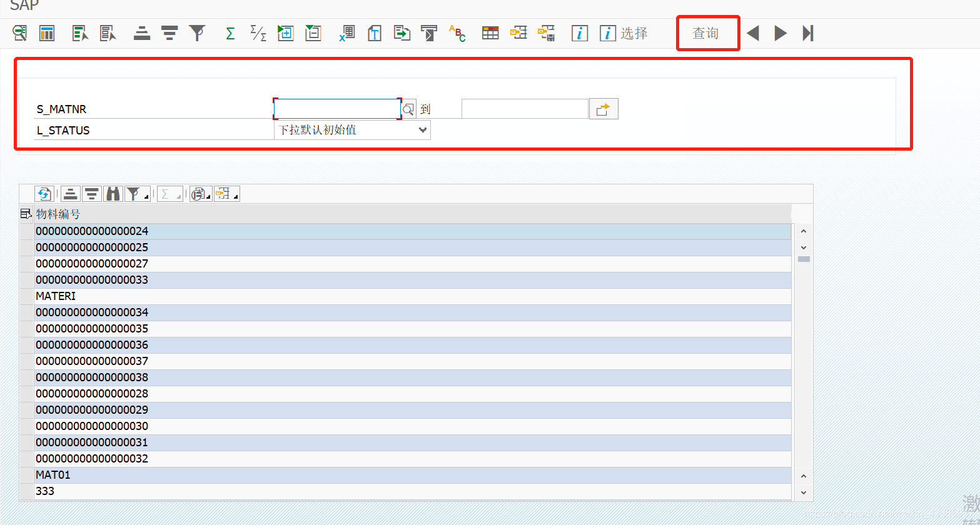980x525 pixels.
Task: Select row 000000000000000028
Action: point(412,394)
